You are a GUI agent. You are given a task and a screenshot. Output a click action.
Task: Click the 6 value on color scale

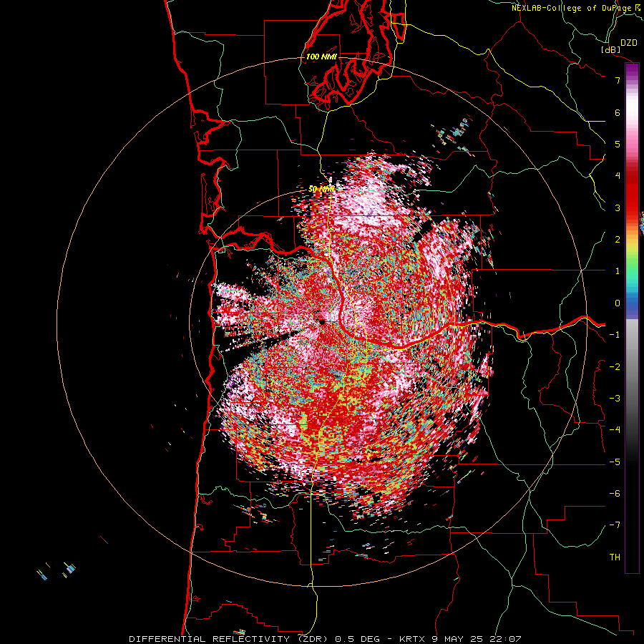618,112
